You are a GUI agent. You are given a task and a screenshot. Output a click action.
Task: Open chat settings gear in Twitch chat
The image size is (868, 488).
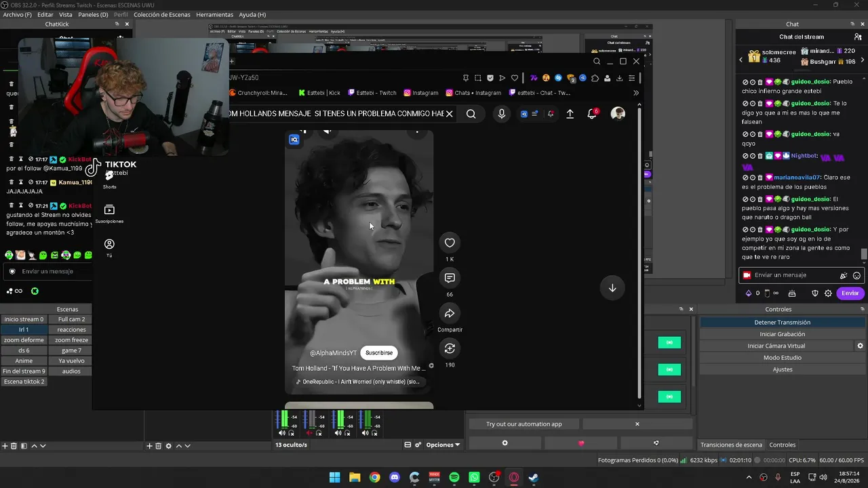[x=828, y=293]
